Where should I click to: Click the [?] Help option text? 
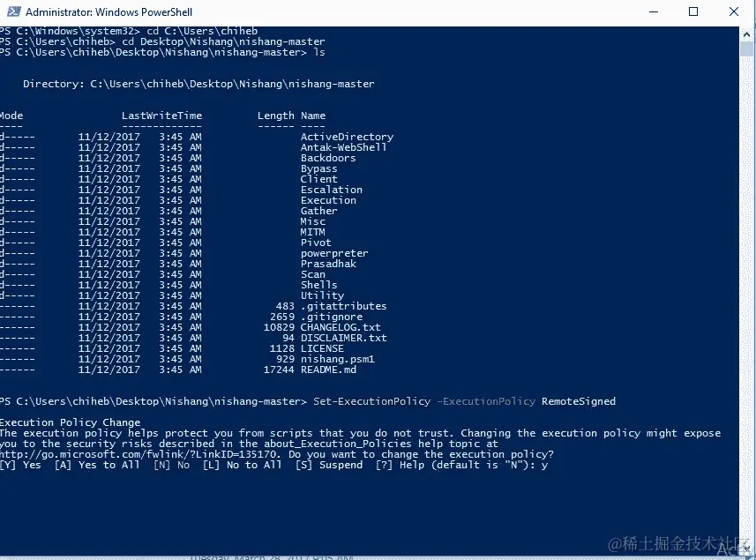pyautogui.click(x=400, y=465)
